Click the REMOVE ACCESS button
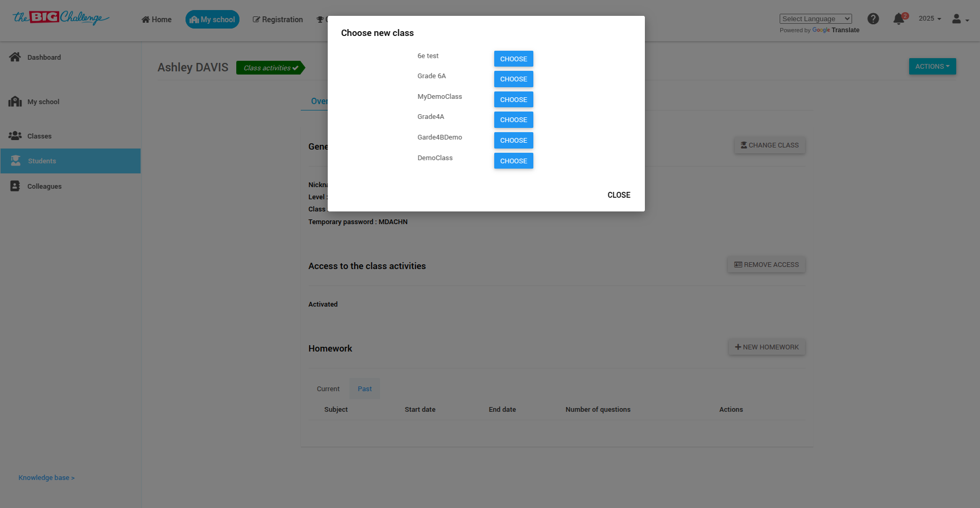 [766, 265]
